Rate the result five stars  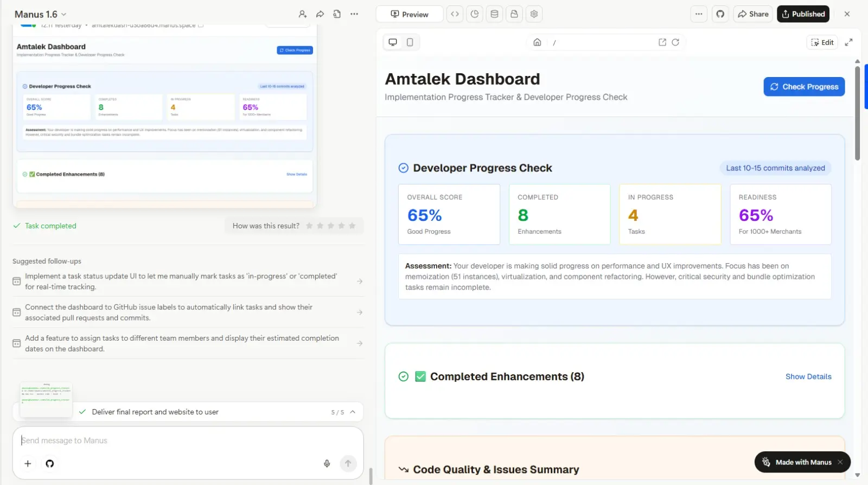(x=352, y=226)
